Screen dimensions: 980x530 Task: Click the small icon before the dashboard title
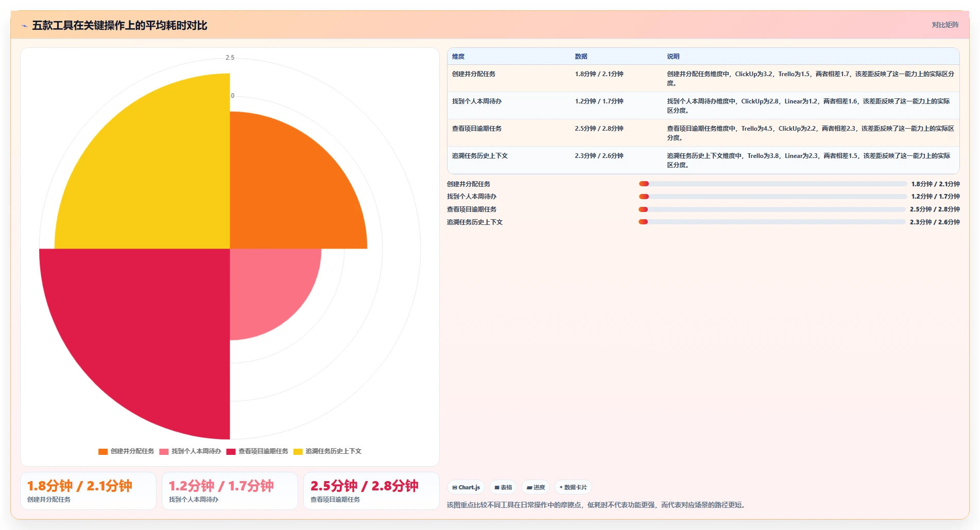click(x=24, y=26)
